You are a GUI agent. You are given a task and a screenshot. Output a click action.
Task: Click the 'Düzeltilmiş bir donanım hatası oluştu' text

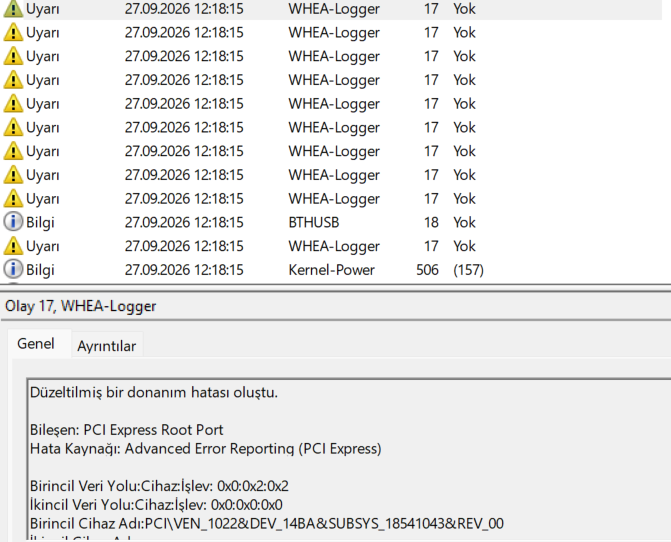(x=154, y=392)
